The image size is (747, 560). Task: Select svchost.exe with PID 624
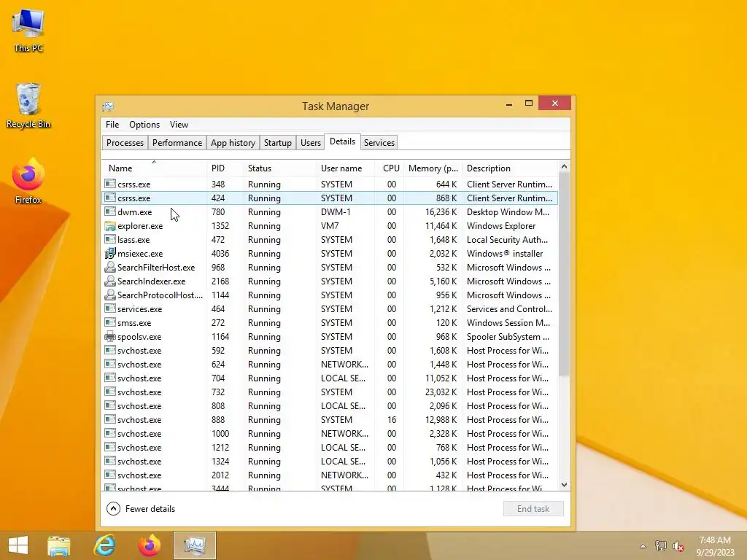[329, 365]
